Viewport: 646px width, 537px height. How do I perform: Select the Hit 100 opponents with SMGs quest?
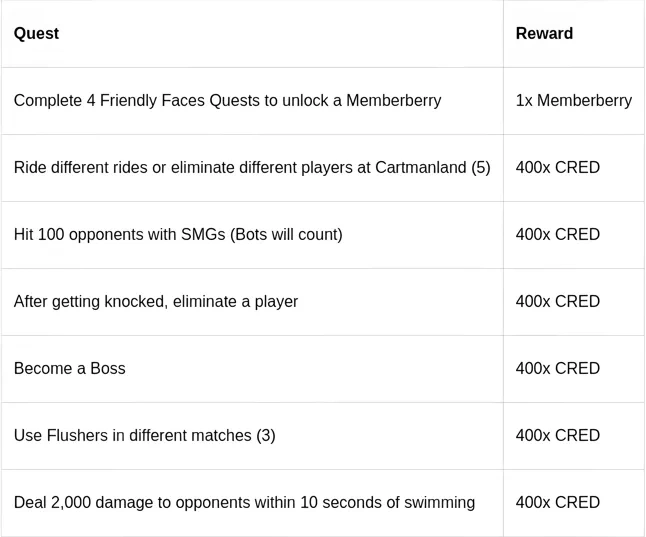tap(178, 235)
